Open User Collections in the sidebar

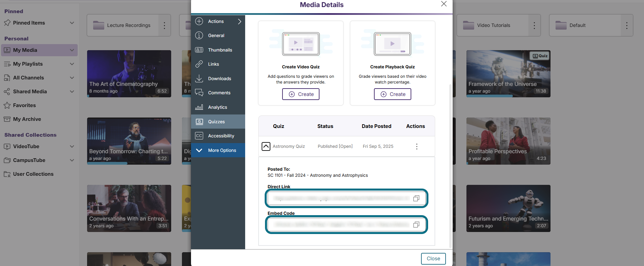(x=33, y=174)
